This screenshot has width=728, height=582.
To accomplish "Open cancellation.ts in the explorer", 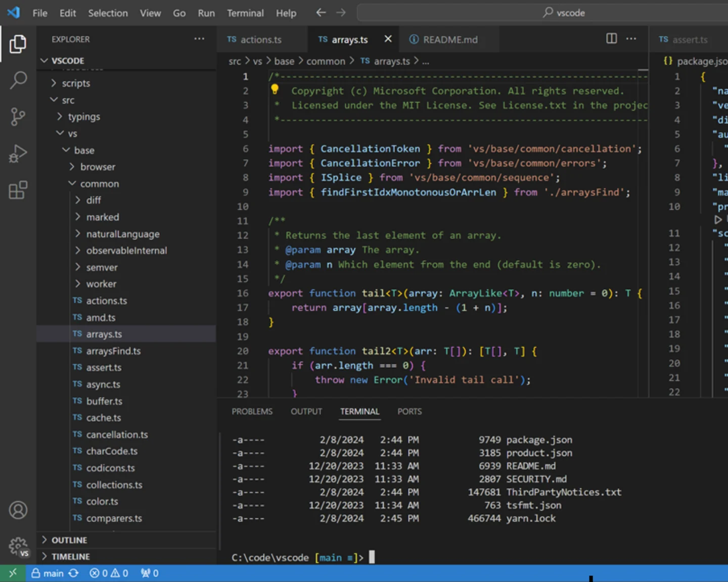I will tap(126, 434).
